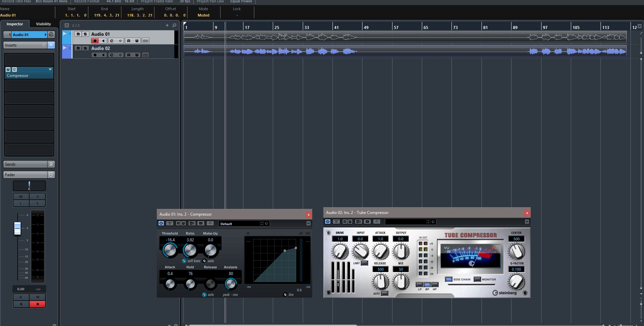This screenshot has width=644, height=326.
Task: Record-enable the Audio 02 track
Action: tap(95, 55)
